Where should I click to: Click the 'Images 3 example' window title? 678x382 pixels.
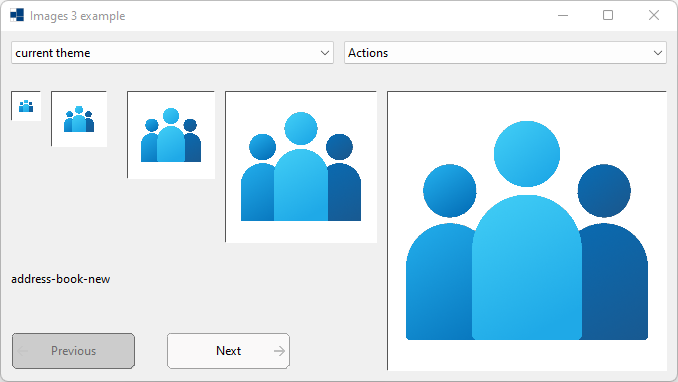click(77, 16)
